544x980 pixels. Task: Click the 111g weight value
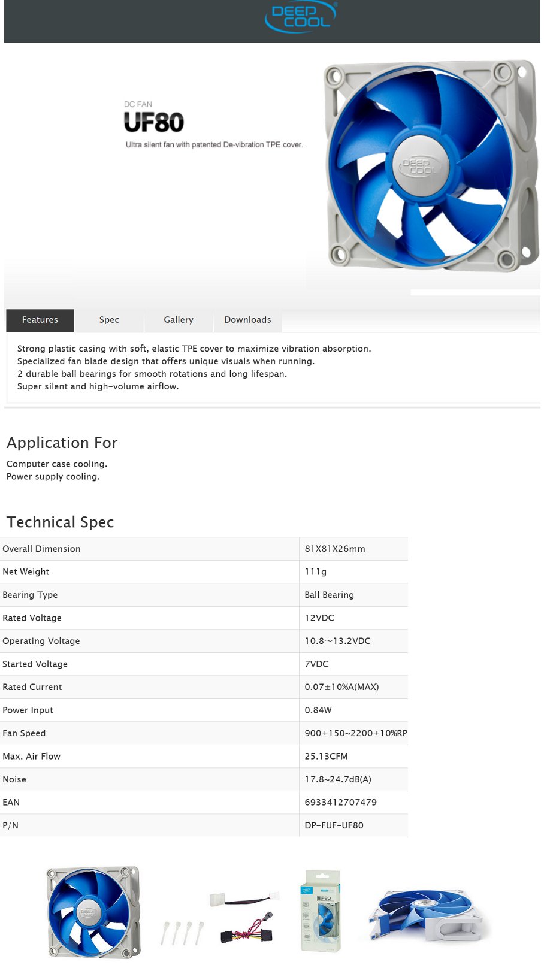316,572
